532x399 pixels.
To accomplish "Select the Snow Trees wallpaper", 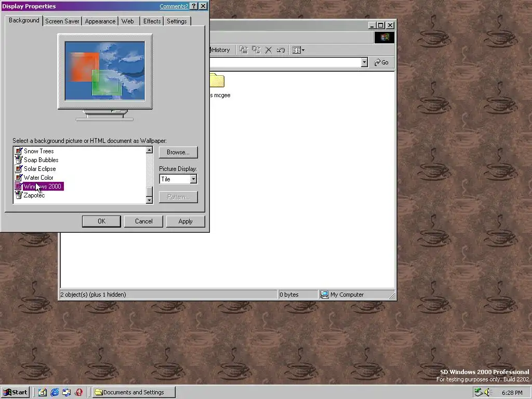I will click(38, 151).
